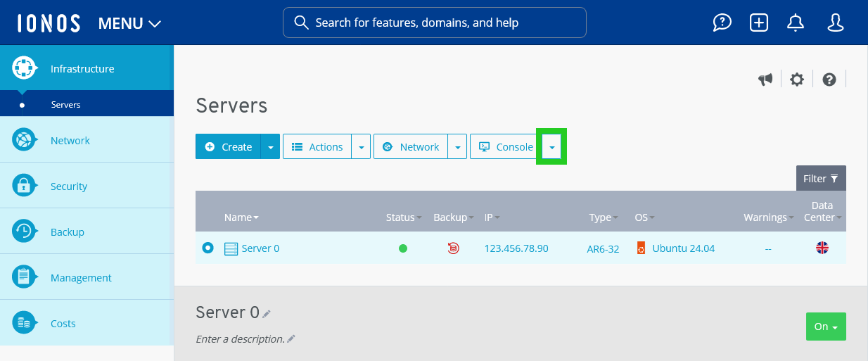Click the green status dot for Server 0

(403, 248)
